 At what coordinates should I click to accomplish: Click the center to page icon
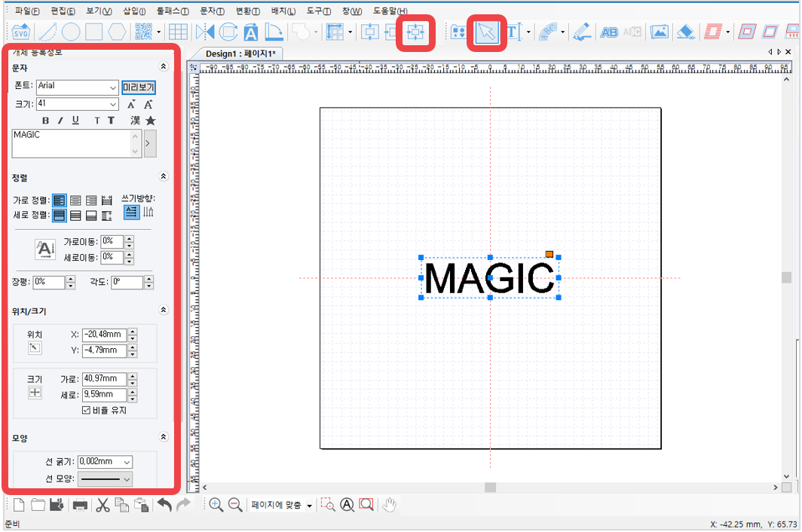(415, 32)
